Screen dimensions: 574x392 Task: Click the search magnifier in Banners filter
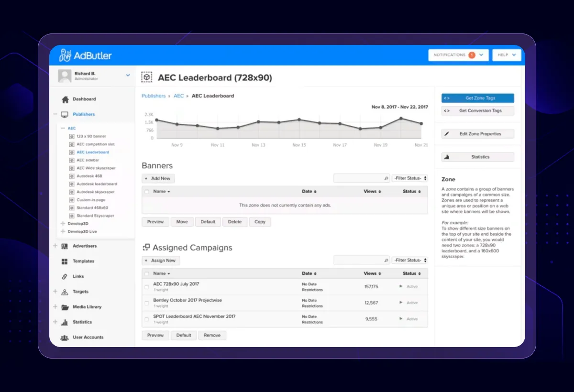coord(386,178)
